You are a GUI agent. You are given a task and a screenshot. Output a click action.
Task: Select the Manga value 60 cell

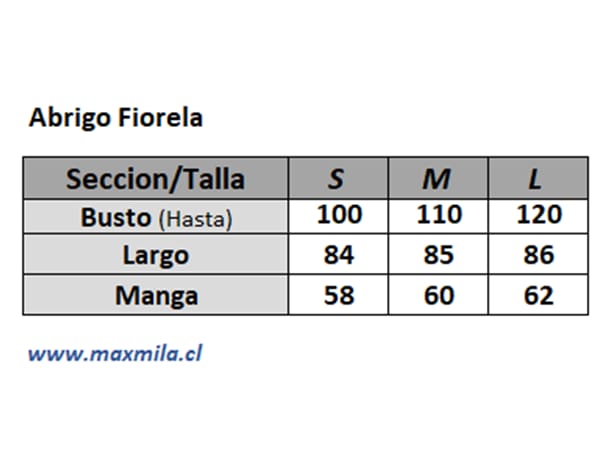[x=438, y=295]
